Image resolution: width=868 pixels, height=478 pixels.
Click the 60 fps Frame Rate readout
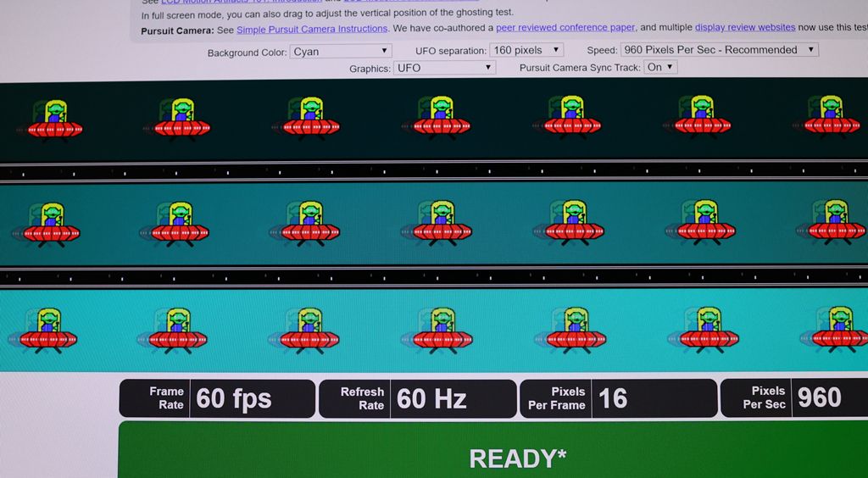coord(217,398)
